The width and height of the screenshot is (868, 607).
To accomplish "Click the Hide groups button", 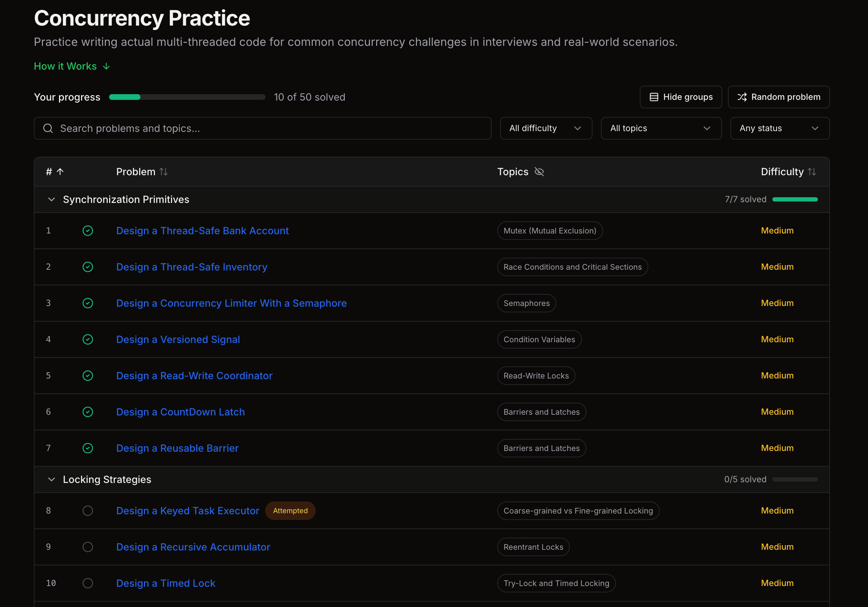I will 680,97.
